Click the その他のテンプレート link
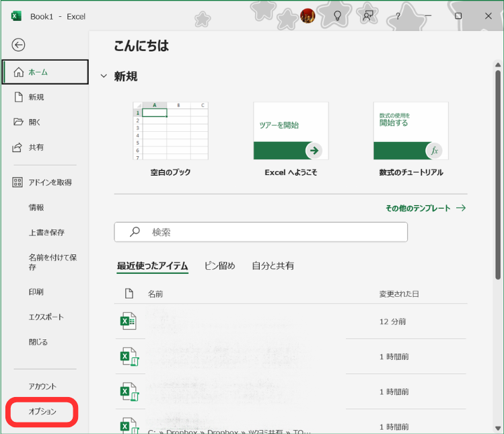Screen dimensions: 504x434 (x=425, y=209)
